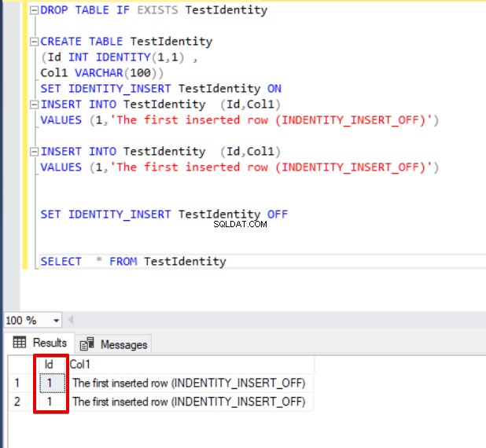Place cursor on SELECT * FROM TestIdentity line

(x=133, y=262)
